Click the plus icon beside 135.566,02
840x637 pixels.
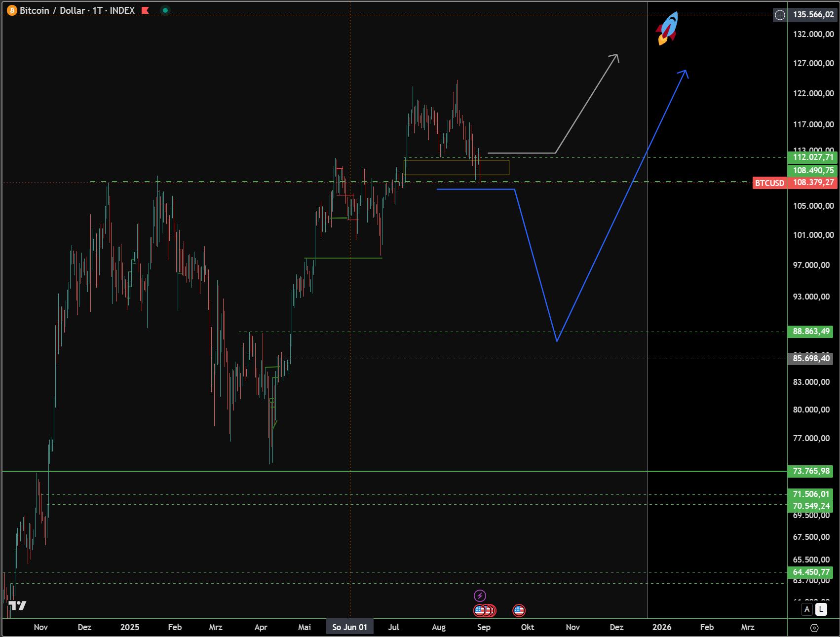pyautogui.click(x=780, y=15)
